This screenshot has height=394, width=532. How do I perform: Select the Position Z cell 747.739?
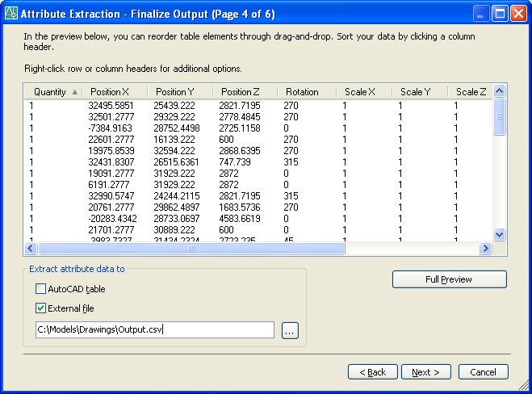(x=235, y=161)
